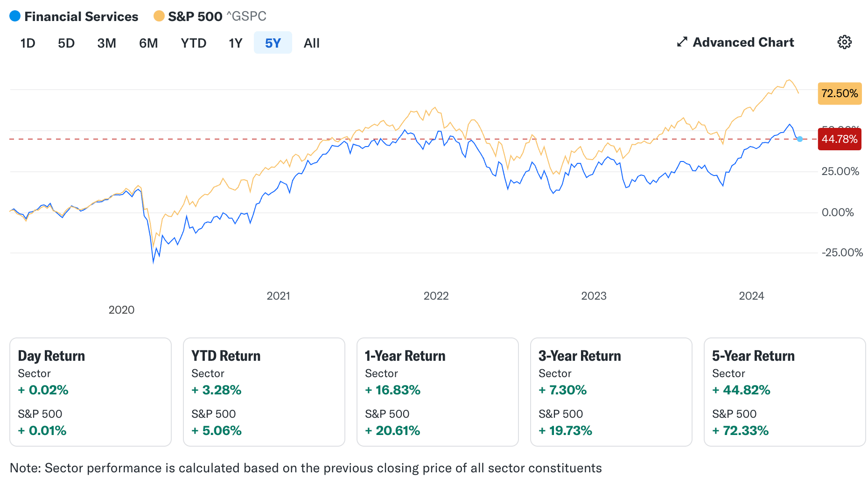868x477 pixels.
Task: Switch chart to 3M range
Action: [x=106, y=43]
